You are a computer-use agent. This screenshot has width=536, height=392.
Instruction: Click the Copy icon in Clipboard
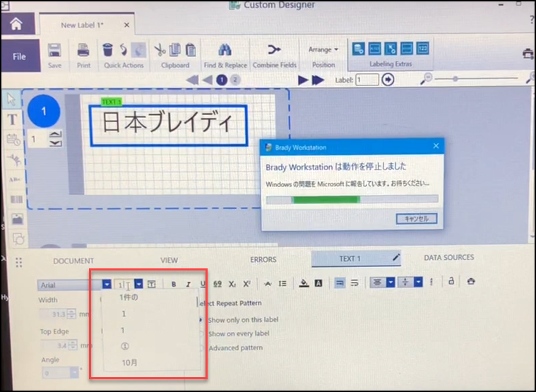[175, 49]
